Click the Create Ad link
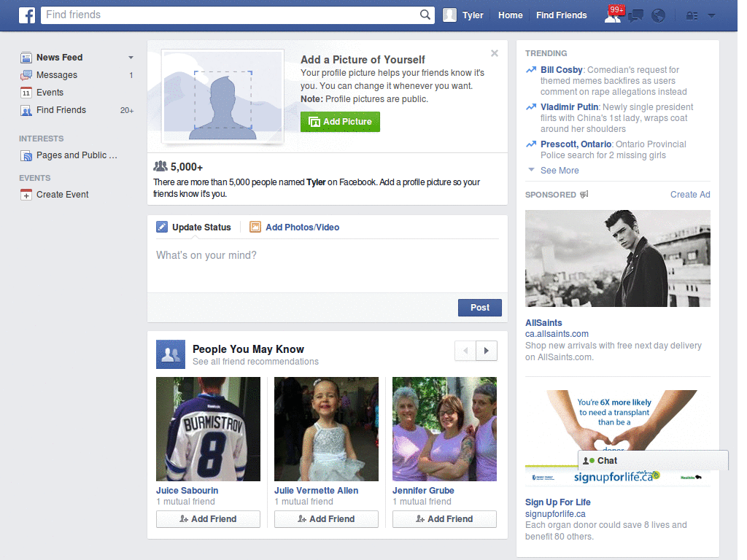 pos(689,194)
